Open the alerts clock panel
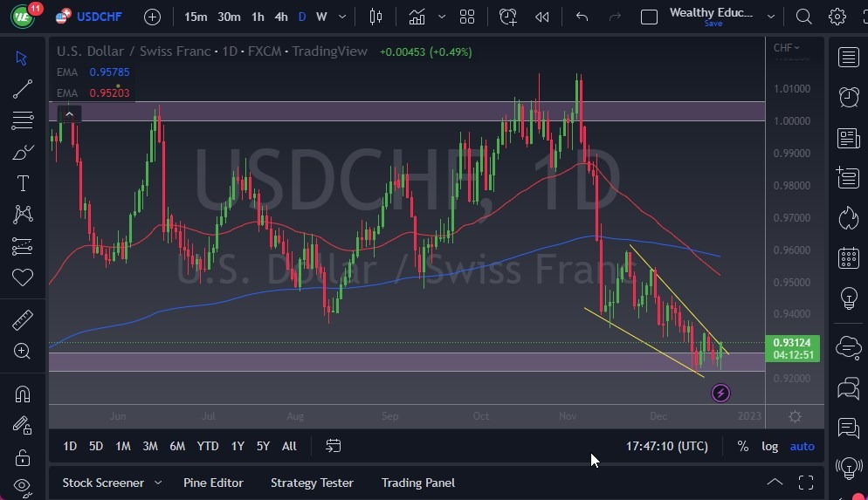868x500 pixels. coord(849,98)
